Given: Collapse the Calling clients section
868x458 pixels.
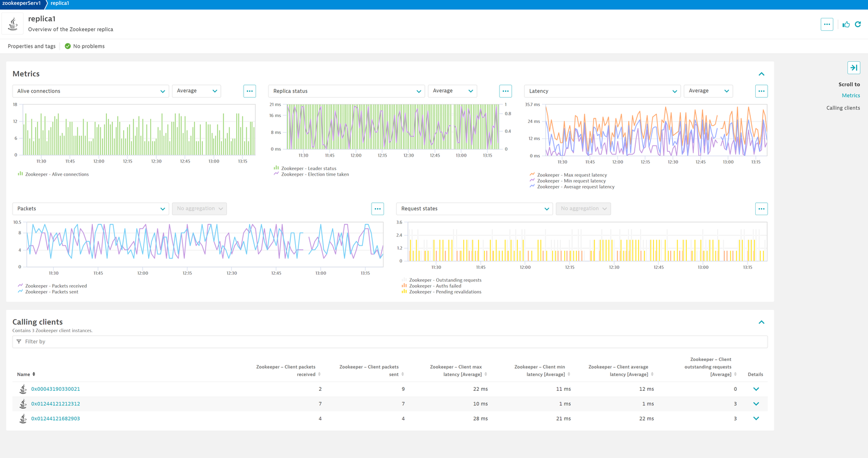Looking at the screenshot, I should tap(761, 322).
